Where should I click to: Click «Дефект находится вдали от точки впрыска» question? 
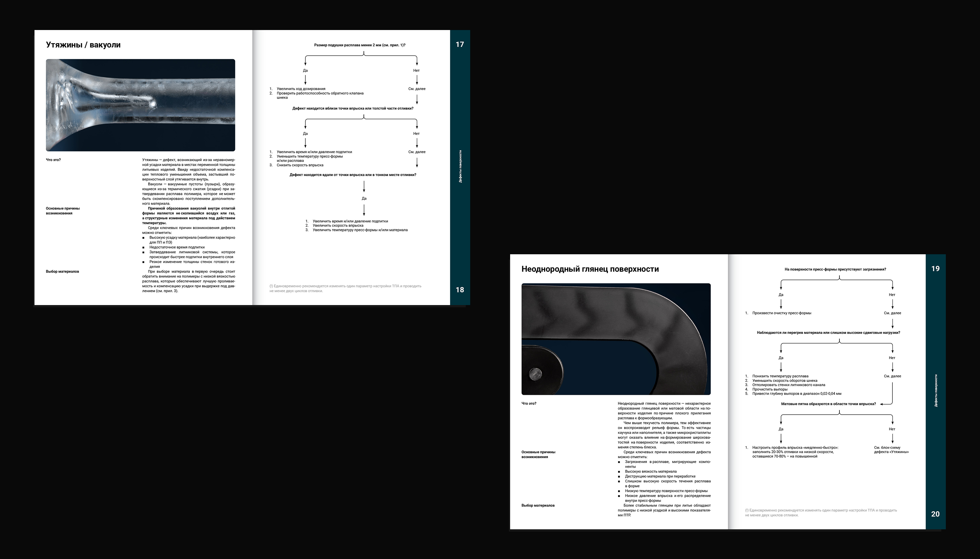pos(352,175)
